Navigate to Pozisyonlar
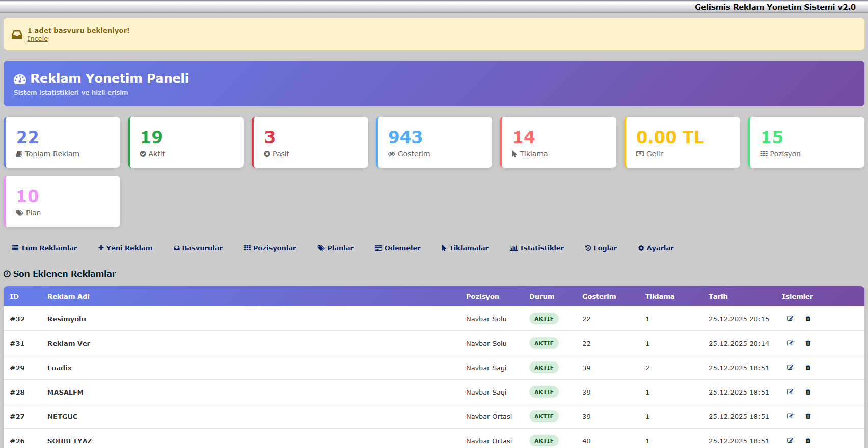Viewport: 868px width, 448px height. (x=270, y=248)
